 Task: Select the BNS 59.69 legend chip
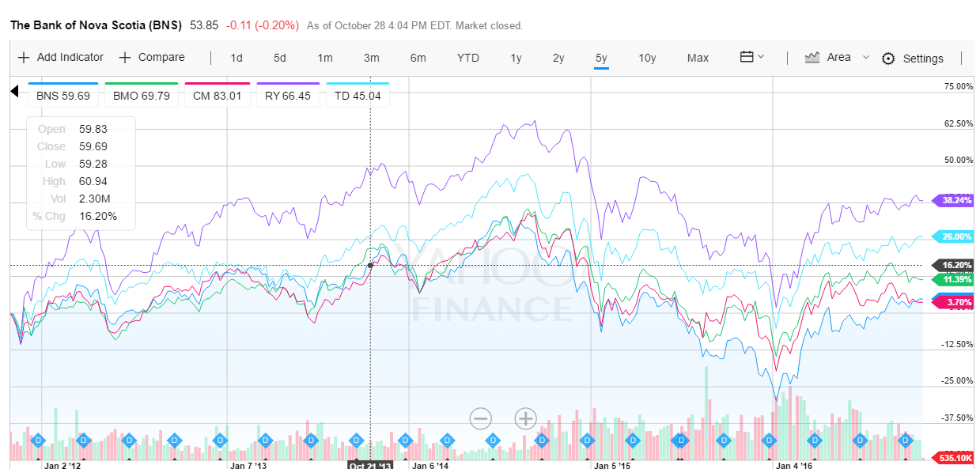pos(63,96)
